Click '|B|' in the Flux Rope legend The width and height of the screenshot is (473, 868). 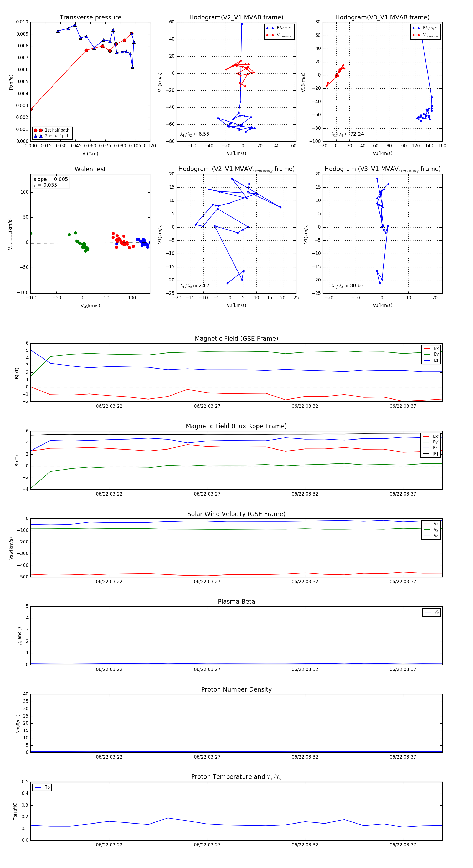[x=431, y=454]
